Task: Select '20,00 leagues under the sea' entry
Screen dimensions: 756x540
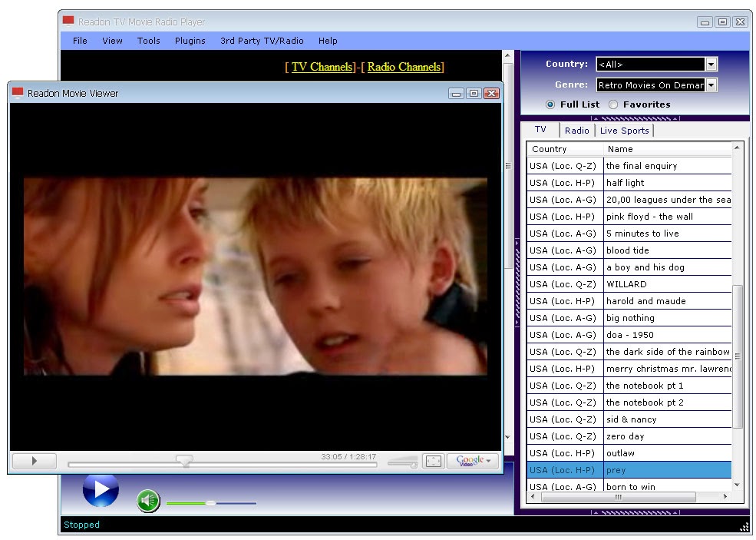Action: (x=629, y=200)
